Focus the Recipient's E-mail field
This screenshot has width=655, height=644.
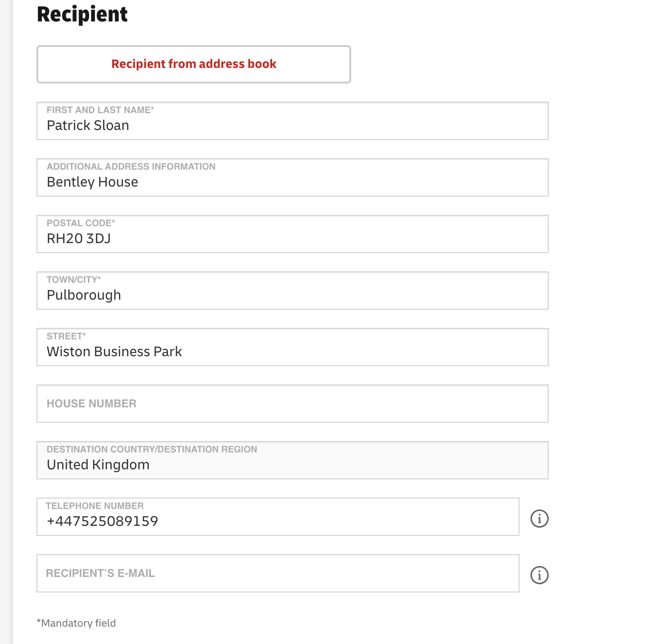click(x=278, y=573)
